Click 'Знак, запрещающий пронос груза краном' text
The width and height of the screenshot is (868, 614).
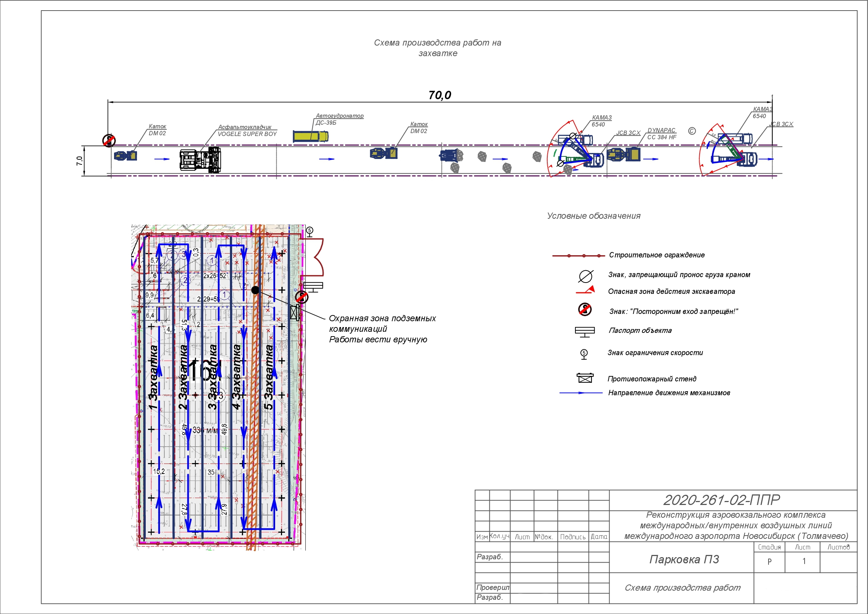click(679, 275)
